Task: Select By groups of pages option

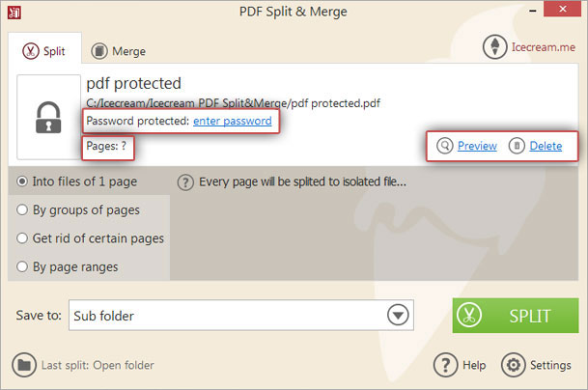Action: click(24, 209)
